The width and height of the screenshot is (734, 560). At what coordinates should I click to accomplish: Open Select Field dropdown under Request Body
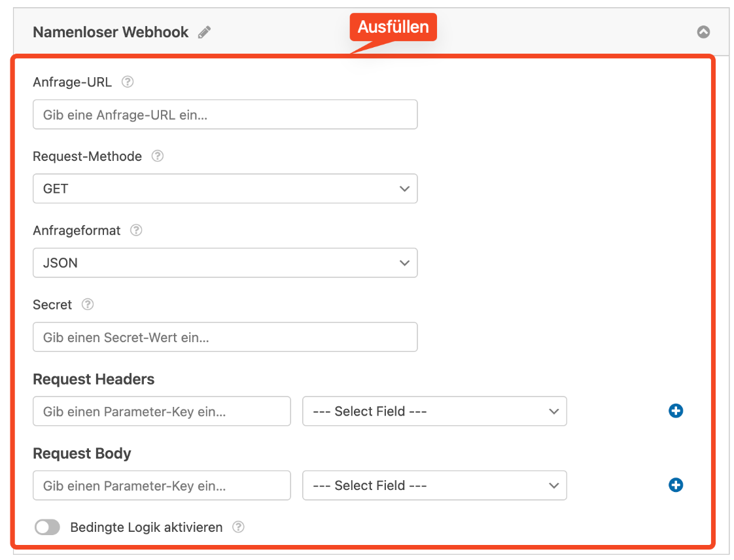[x=434, y=485]
